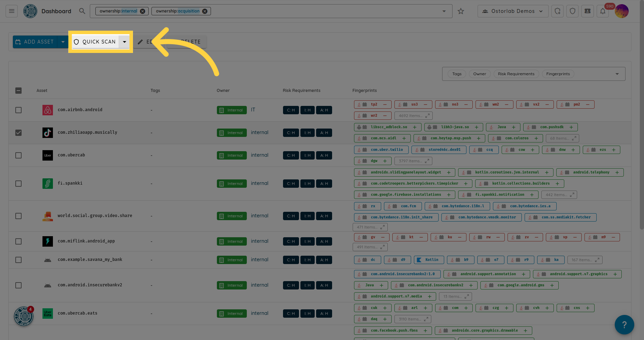Click the shield icon in top bar
Image resolution: width=644 pixels, height=340 pixels.
click(572, 11)
